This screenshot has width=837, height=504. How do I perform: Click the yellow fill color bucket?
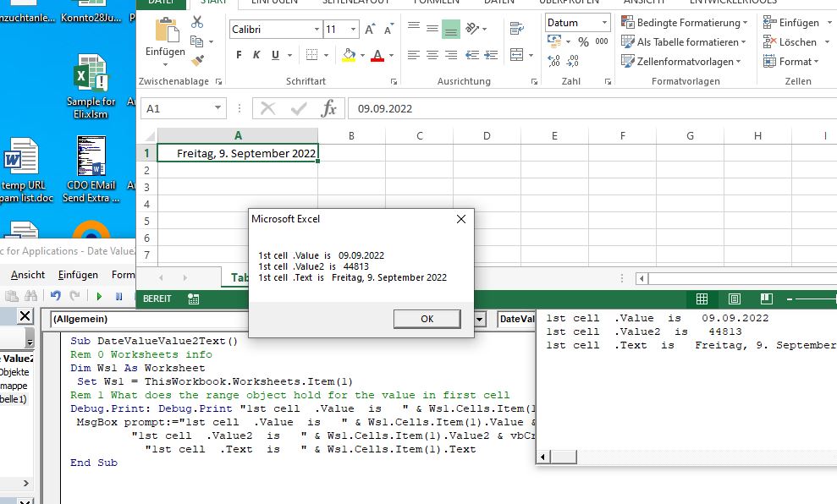coord(349,55)
